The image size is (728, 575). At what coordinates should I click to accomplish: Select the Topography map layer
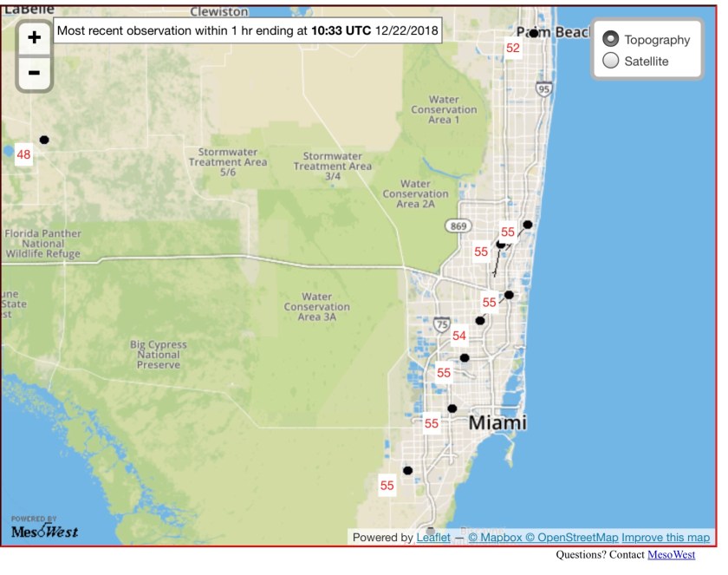(611, 40)
